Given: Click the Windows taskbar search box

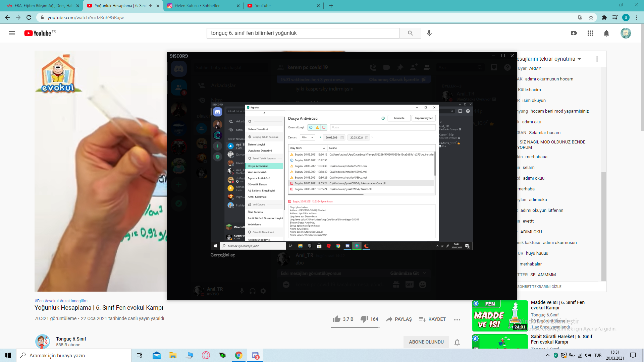Looking at the screenshot, I should click(74, 355).
